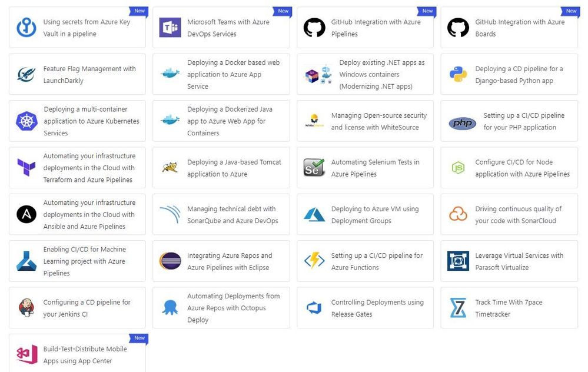The image size is (588, 372).
Task: Open Microsoft Teams with Azure DevOps Services
Action: [x=221, y=28]
